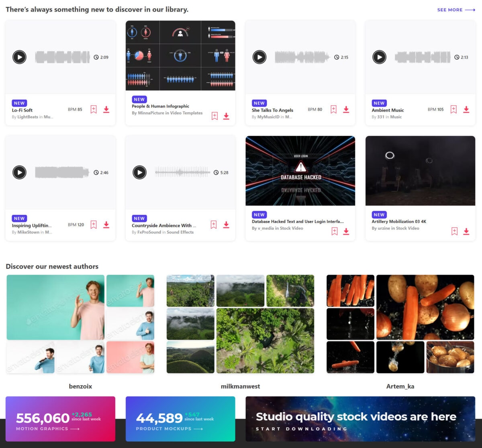Toggle the bookmark on Ambient Music
This screenshot has width=482, height=448.
pos(453,109)
